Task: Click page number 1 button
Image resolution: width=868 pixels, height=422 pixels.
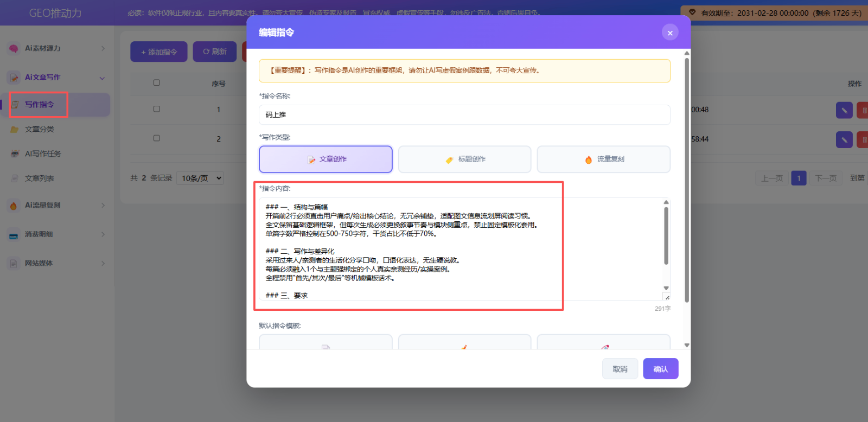Action: click(799, 178)
